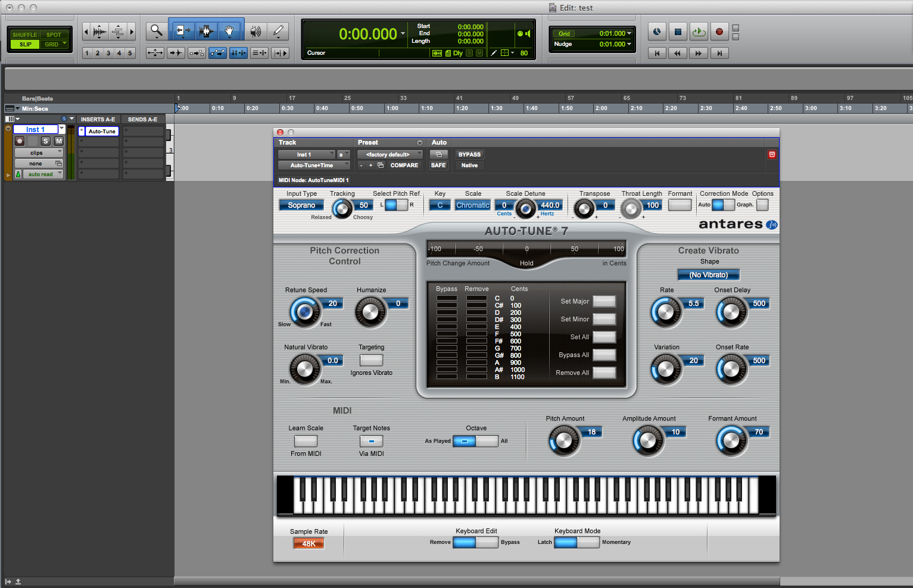The height and width of the screenshot is (588, 913).
Task: Open the Input Type Soprano dropdown
Action: tap(301, 205)
